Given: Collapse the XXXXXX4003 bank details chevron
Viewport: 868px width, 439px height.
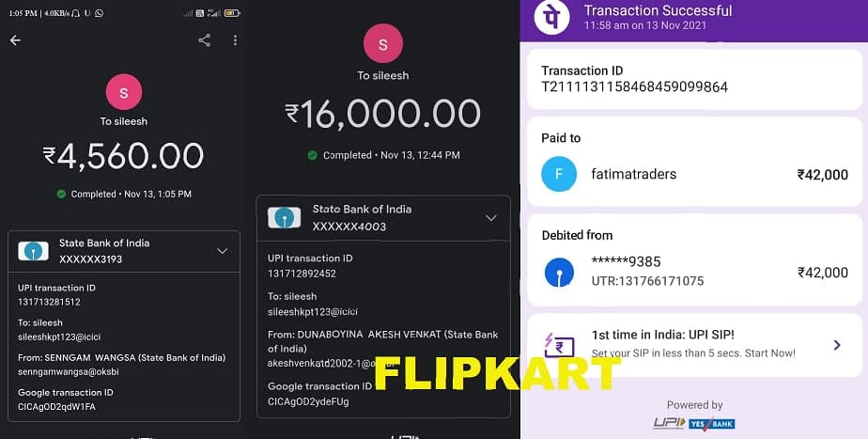Looking at the screenshot, I should tap(491, 218).
